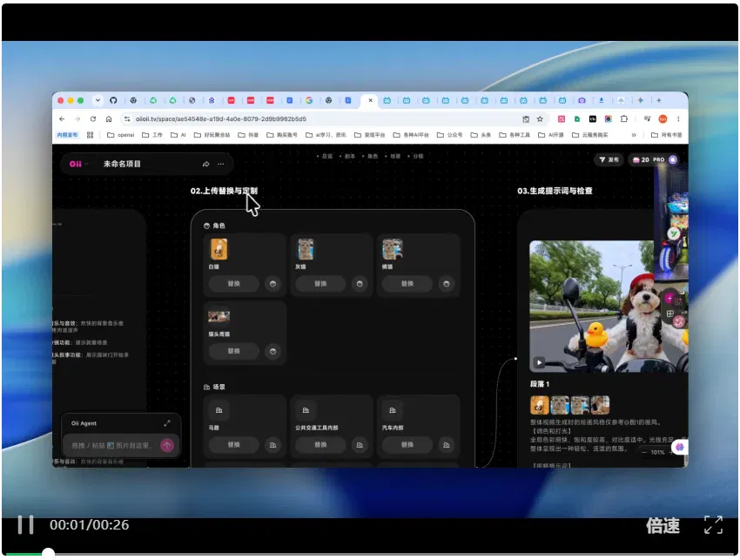
Task: Open the 白猫 character thumbnail
Action: point(219,249)
